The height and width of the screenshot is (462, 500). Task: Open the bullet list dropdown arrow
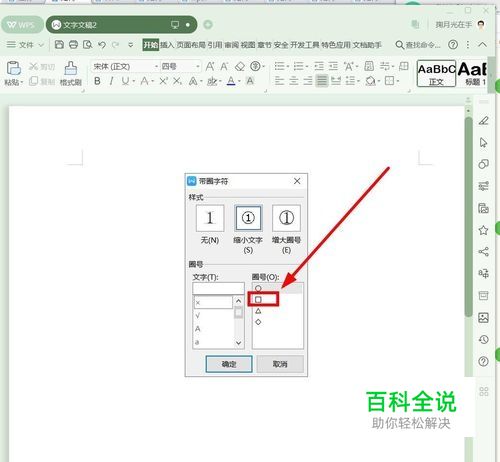(x=288, y=67)
